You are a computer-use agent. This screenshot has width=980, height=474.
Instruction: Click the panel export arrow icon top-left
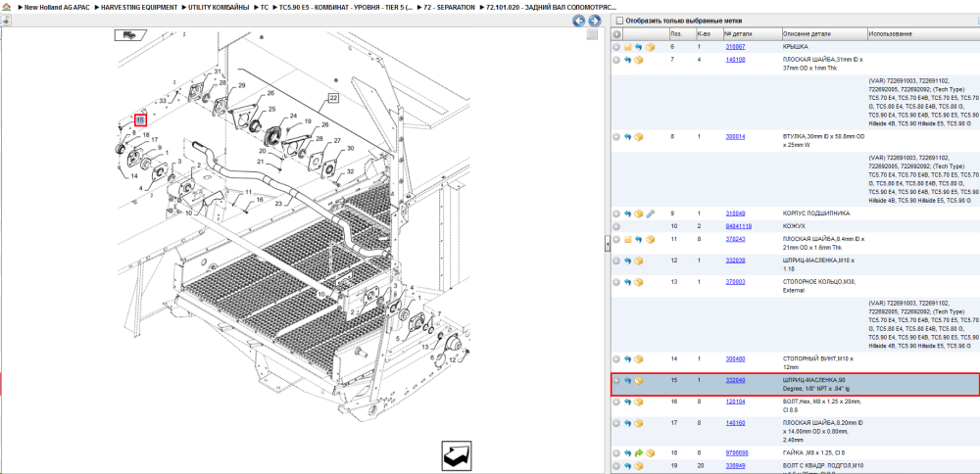[x=5, y=21]
